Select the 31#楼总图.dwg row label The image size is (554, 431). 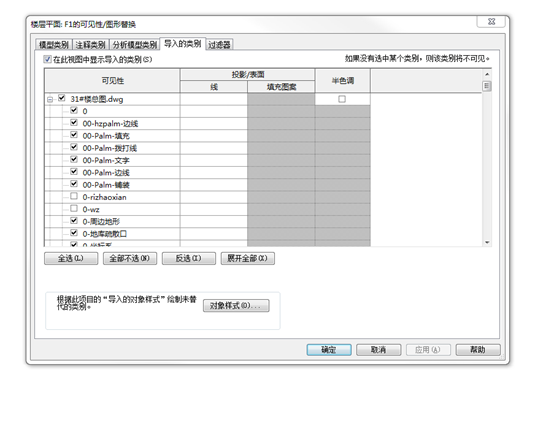pyautogui.click(x=96, y=99)
